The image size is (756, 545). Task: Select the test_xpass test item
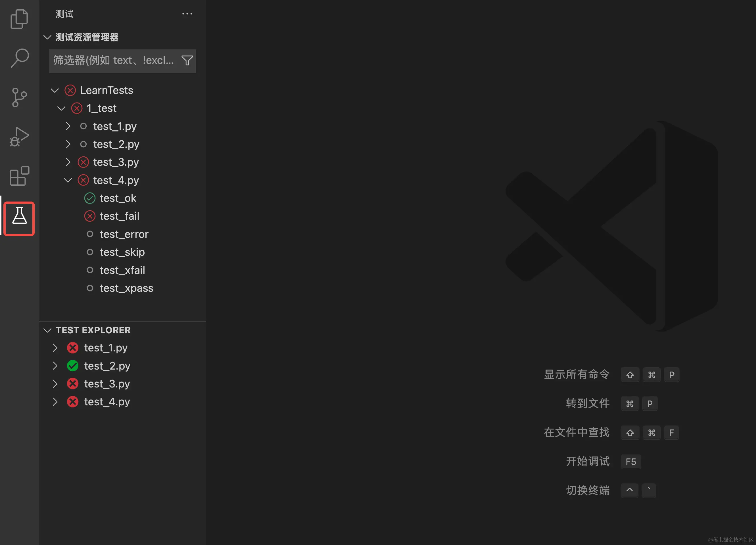coord(126,288)
